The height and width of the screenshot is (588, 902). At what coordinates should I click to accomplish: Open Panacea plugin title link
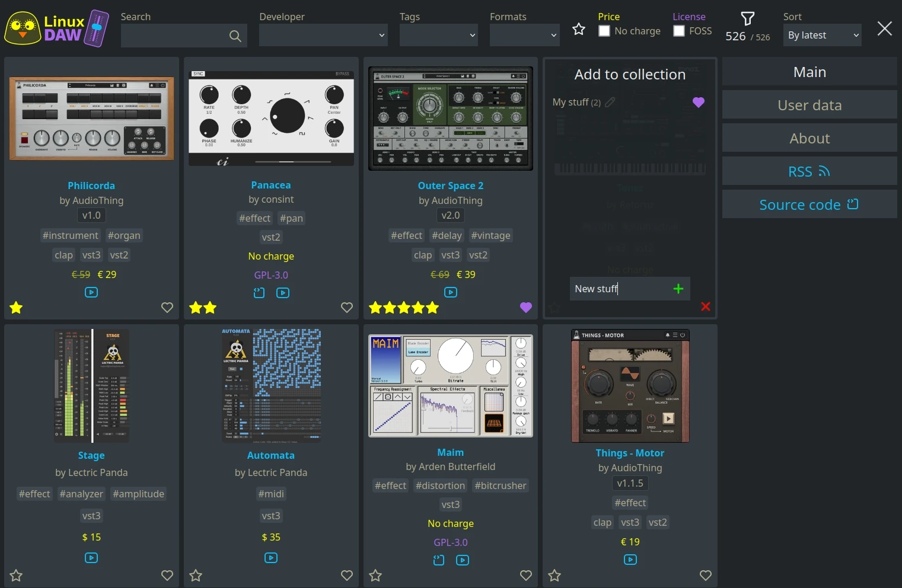click(x=271, y=185)
